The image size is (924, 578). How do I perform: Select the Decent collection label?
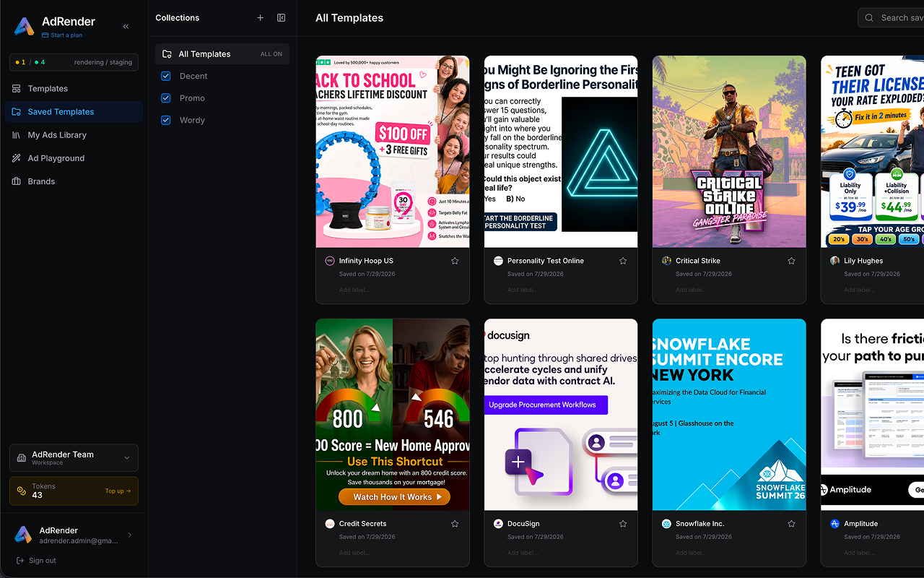coord(193,76)
